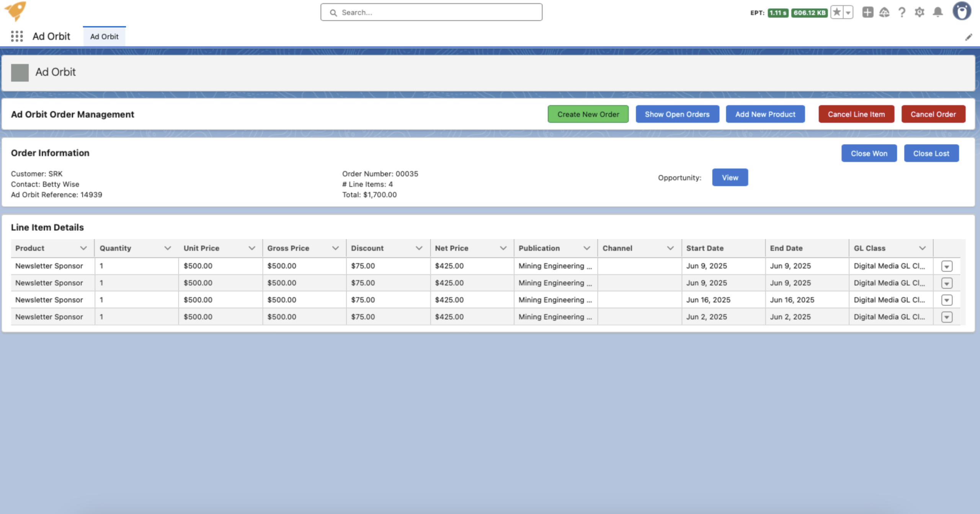Image resolution: width=980 pixels, height=514 pixels.
Task: Open the App Launcher grid icon
Action: (x=17, y=36)
